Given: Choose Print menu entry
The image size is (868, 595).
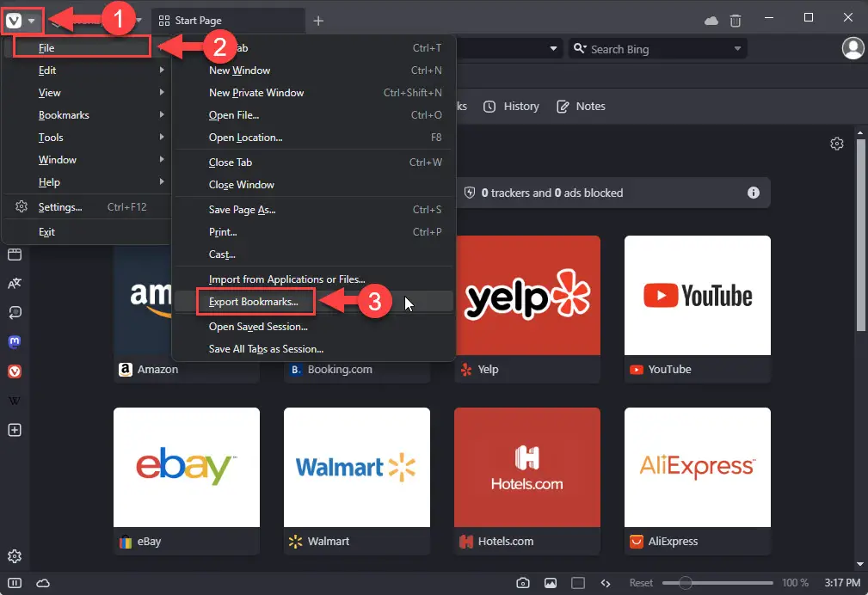Looking at the screenshot, I should tap(315, 232).
